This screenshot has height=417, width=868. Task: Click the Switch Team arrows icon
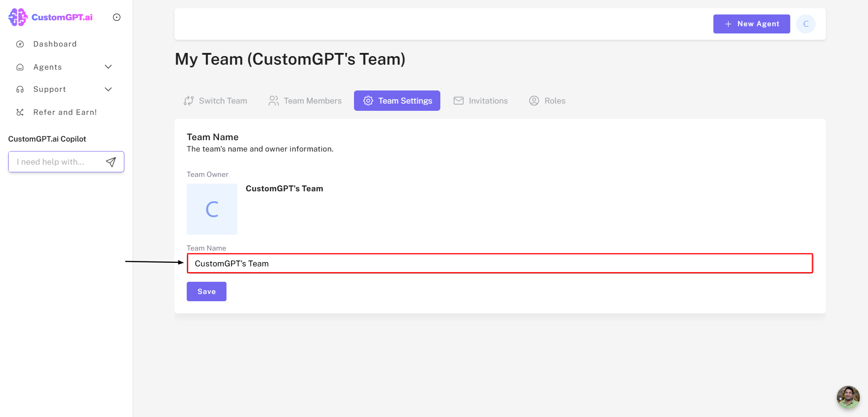coord(189,101)
